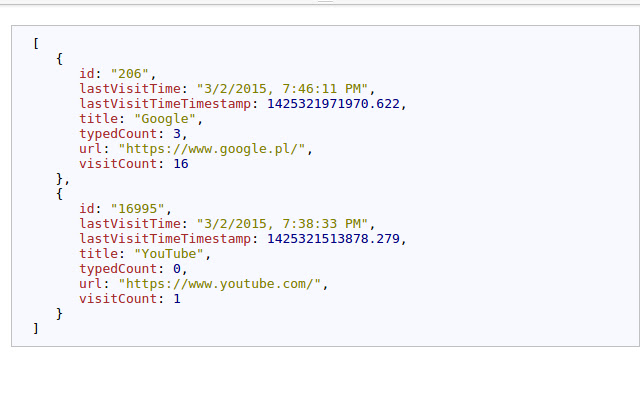The image size is (640, 400).
Task: Click the visitCount value 16
Action: (180, 164)
